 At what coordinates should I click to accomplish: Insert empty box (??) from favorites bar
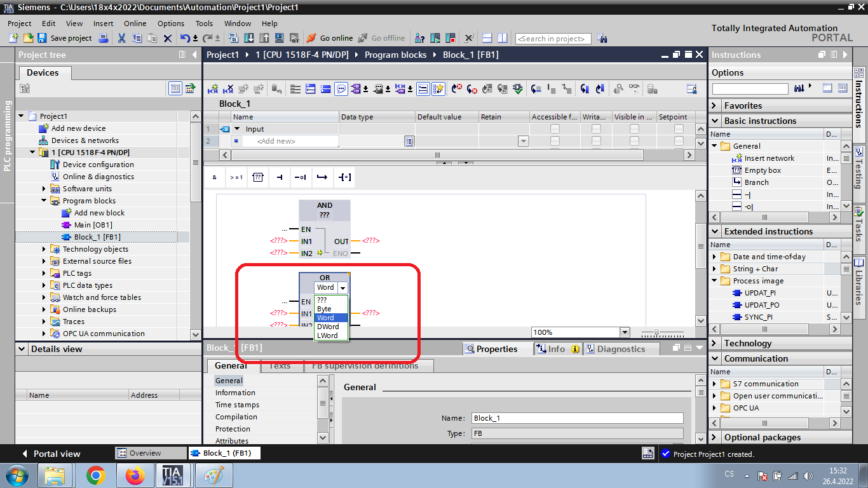(258, 177)
